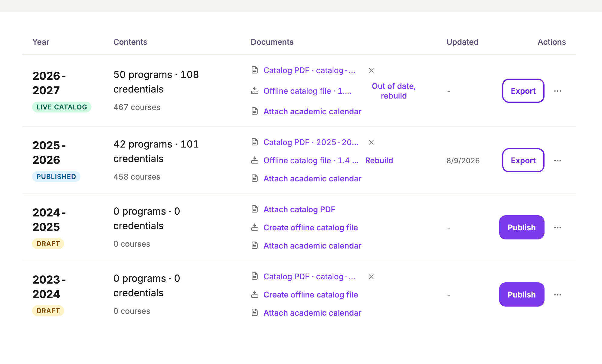Export the 2025-2026 published catalog
This screenshot has width=602, height=364.
(523, 160)
